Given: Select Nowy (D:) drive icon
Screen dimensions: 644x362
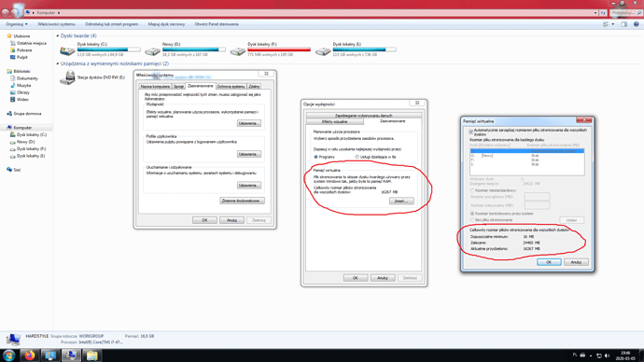Looking at the screenshot, I should pos(152,51).
